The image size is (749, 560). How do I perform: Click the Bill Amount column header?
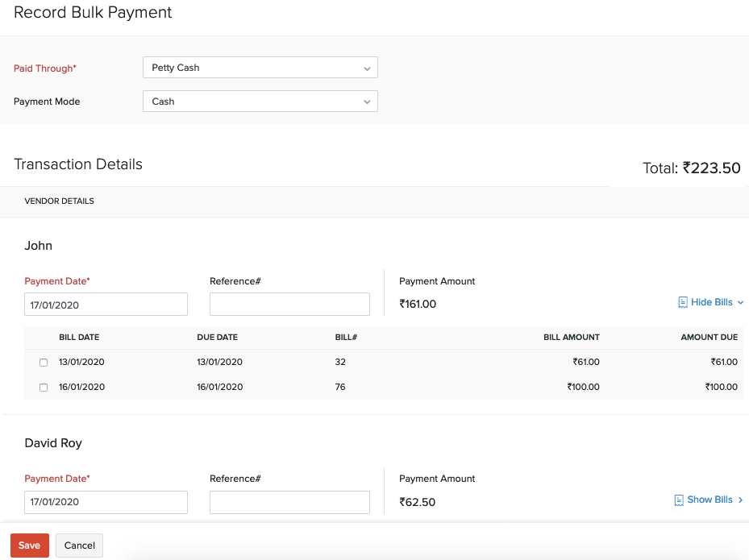pyautogui.click(x=571, y=337)
